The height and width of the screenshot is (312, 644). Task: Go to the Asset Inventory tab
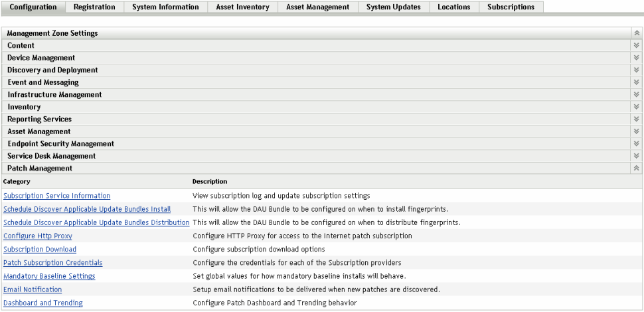coord(242,7)
